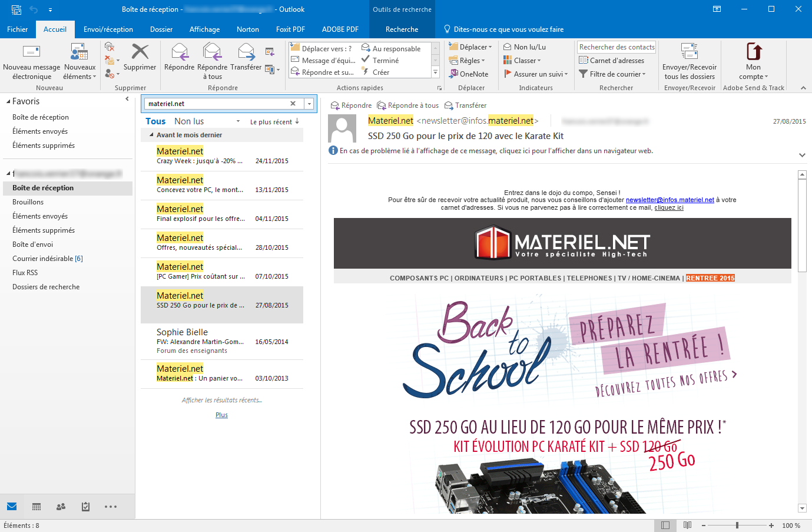Open Mon compte Adobe menu
The width and height of the screenshot is (812, 532).
[x=753, y=61]
